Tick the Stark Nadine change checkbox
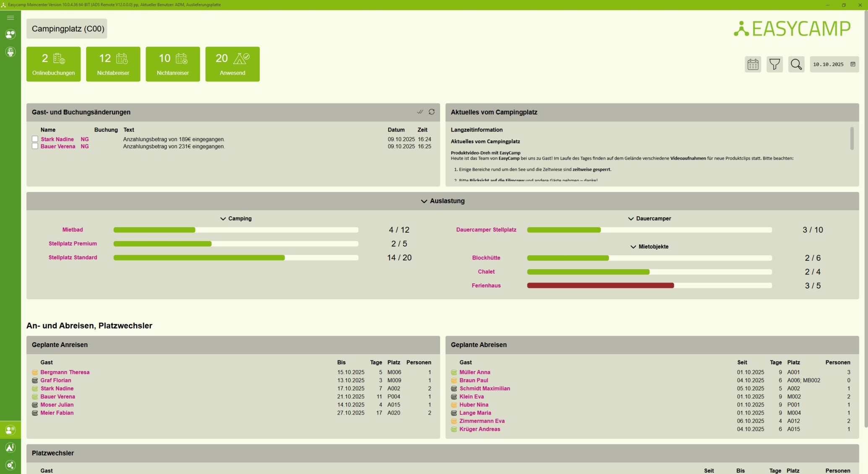The width and height of the screenshot is (868, 474). pyautogui.click(x=35, y=139)
